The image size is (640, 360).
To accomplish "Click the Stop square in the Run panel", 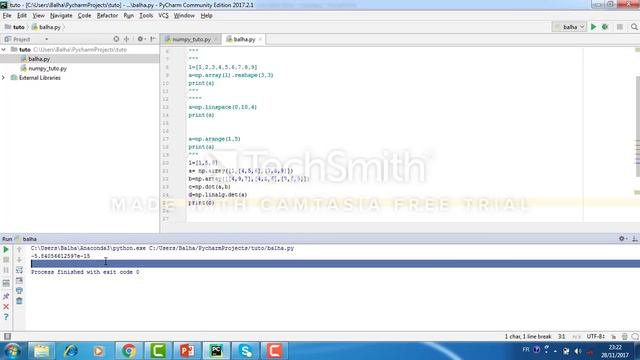I will tap(6, 260).
